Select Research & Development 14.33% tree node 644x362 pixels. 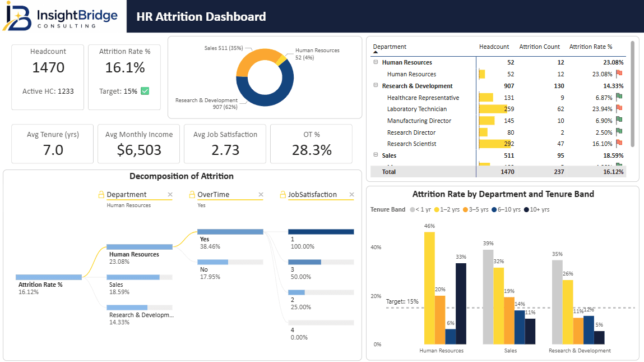[x=139, y=308]
